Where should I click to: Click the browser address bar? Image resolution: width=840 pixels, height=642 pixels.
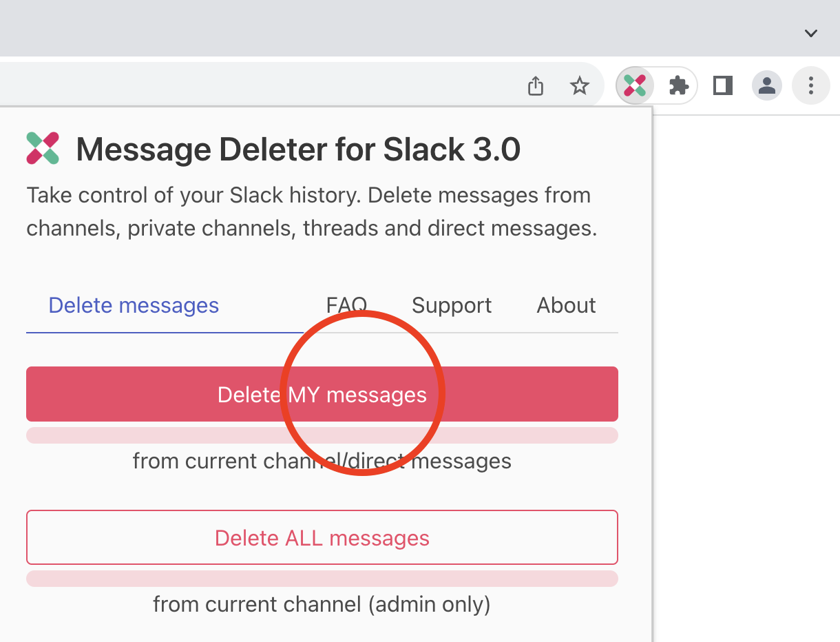[275, 85]
